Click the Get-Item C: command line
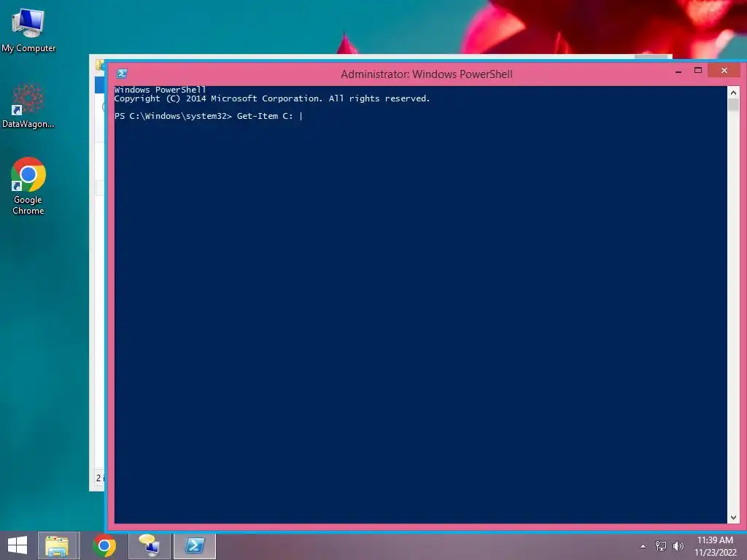 (209, 116)
